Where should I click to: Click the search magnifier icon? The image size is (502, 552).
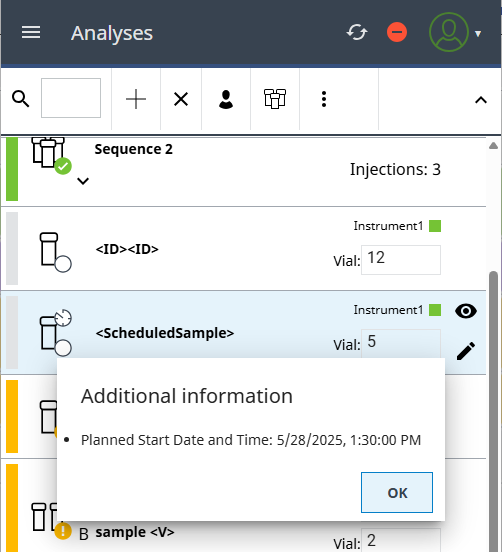click(20, 99)
